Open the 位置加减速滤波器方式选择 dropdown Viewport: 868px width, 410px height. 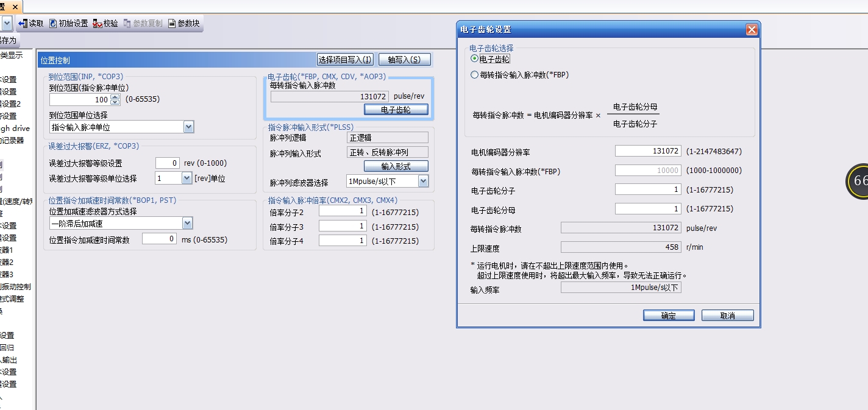coord(188,223)
